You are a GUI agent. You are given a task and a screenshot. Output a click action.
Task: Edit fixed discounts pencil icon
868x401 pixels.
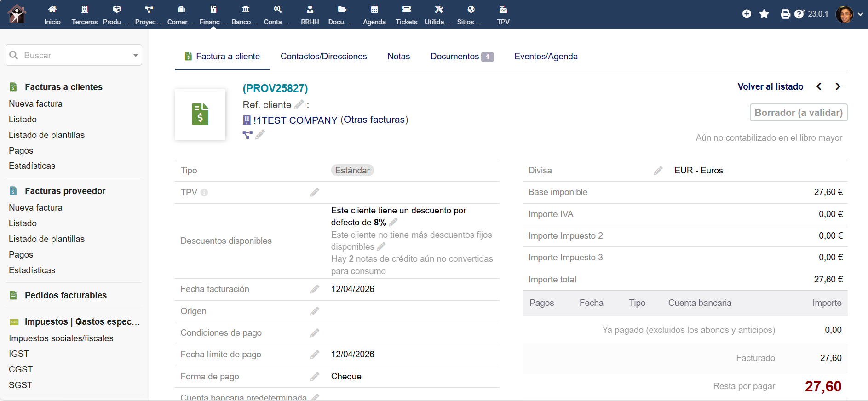coord(381,246)
